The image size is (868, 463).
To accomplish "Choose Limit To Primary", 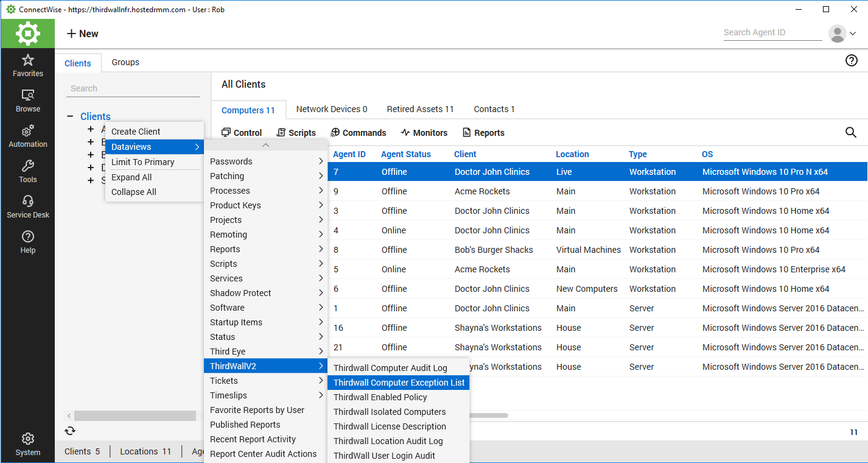I will tap(155, 162).
